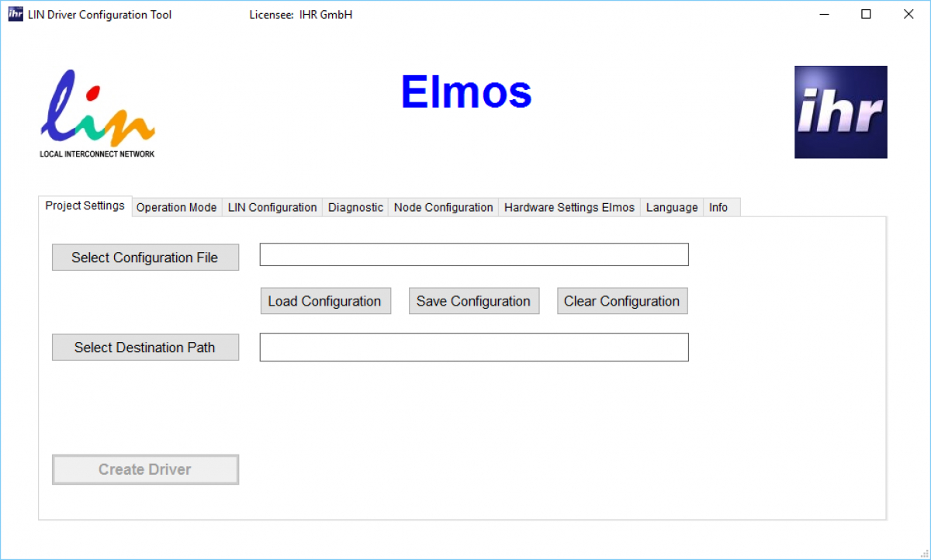931x560 pixels.
Task: Switch to Hardware Settings Elmos tab
Action: pos(569,207)
